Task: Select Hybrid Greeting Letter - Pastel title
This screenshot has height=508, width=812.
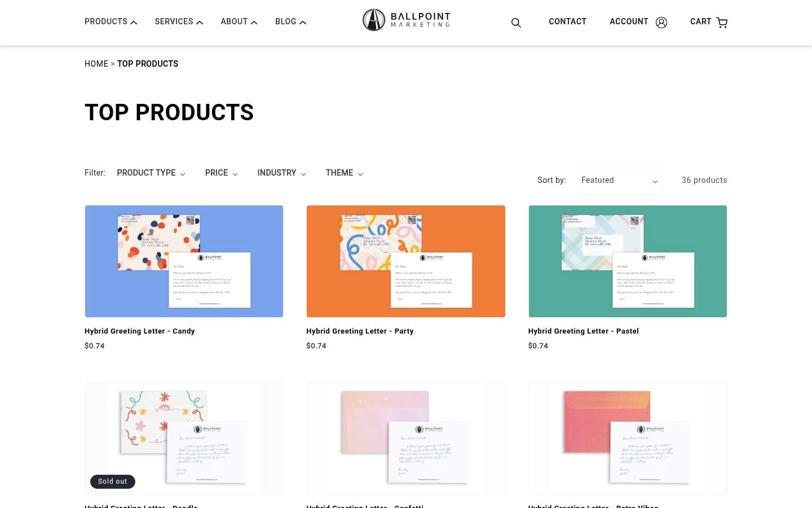Action: [x=583, y=331]
